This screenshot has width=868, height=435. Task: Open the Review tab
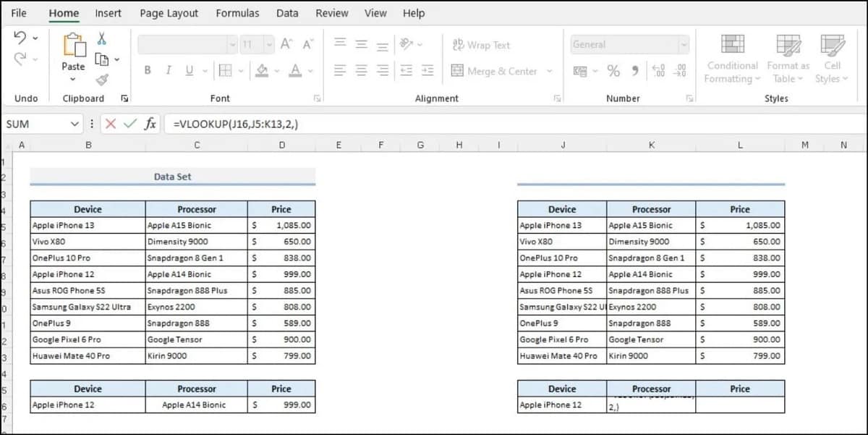pos(331,12)
